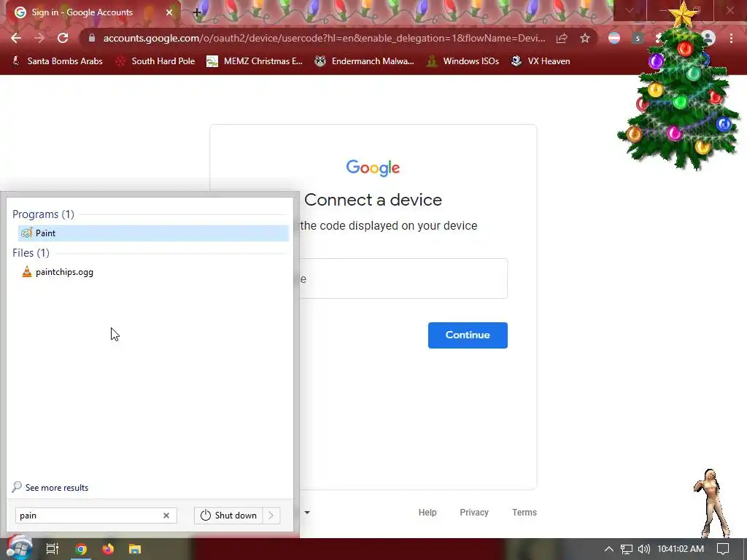Click the taskbar clock 10:41:02 AM
This screenshot has height=560, width=747.
tap(681, 549)
